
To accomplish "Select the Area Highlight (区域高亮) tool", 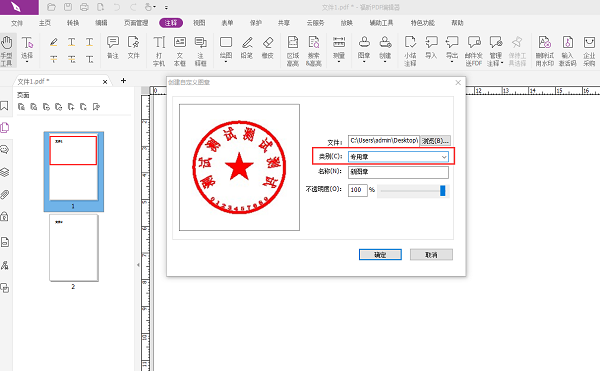I will point(293,51).
